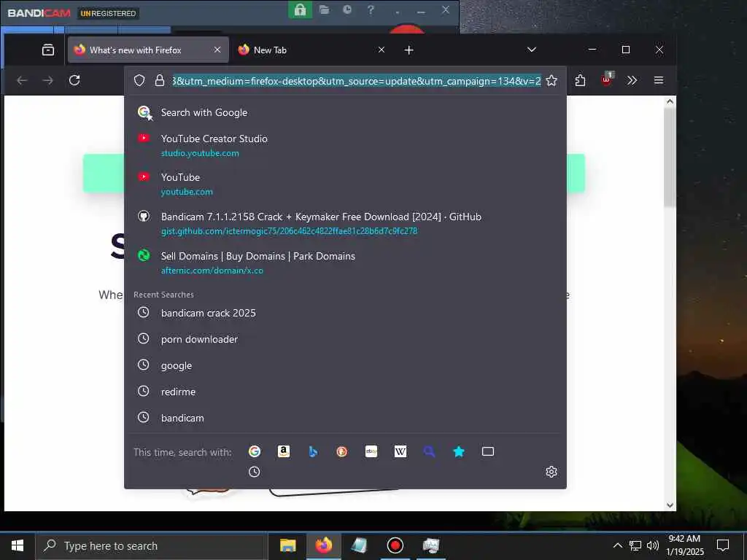Click Bandicam record icon in taskbar
This screenshot has height=560, width=747.
pyautogui.click(x=395, y=545)
